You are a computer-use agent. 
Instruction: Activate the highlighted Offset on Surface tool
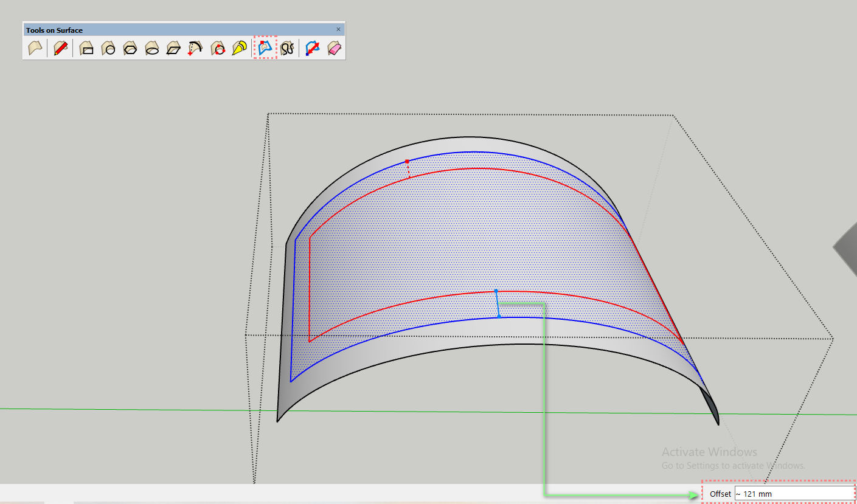264,49
